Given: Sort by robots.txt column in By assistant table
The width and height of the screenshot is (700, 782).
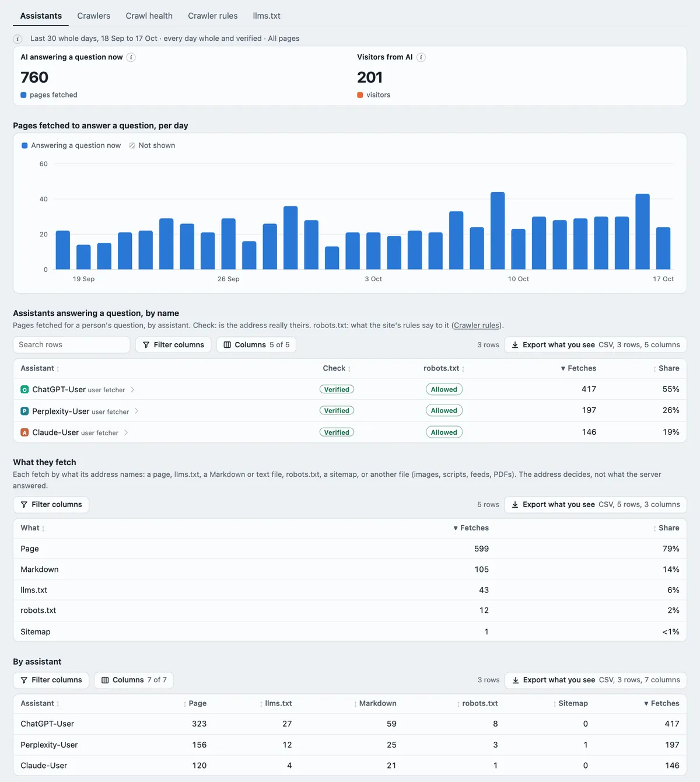Looking at the screenshot, I should (x=477, y=704).
